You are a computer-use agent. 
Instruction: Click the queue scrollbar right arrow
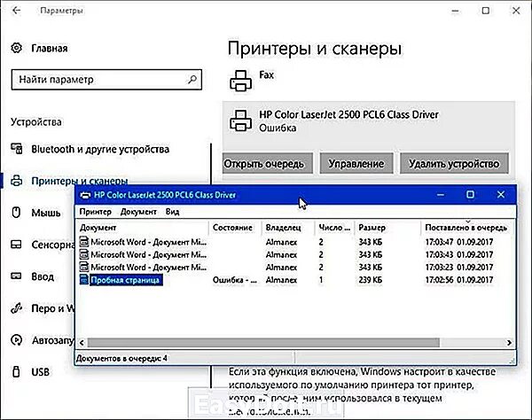(509, 343)
